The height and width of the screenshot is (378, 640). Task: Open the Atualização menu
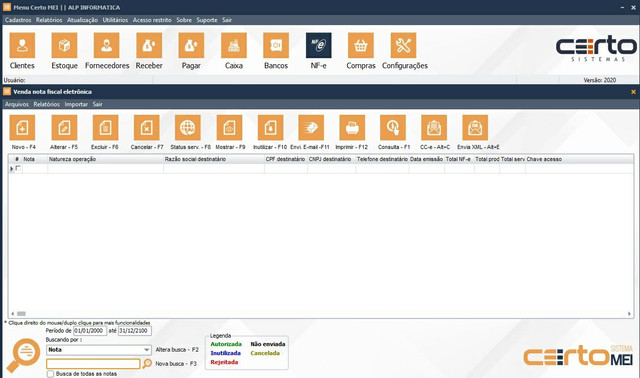[82, 20]
